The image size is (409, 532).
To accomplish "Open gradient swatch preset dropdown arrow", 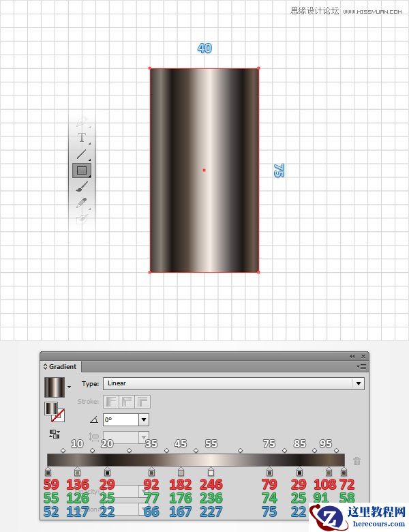I will coord(69,387).
